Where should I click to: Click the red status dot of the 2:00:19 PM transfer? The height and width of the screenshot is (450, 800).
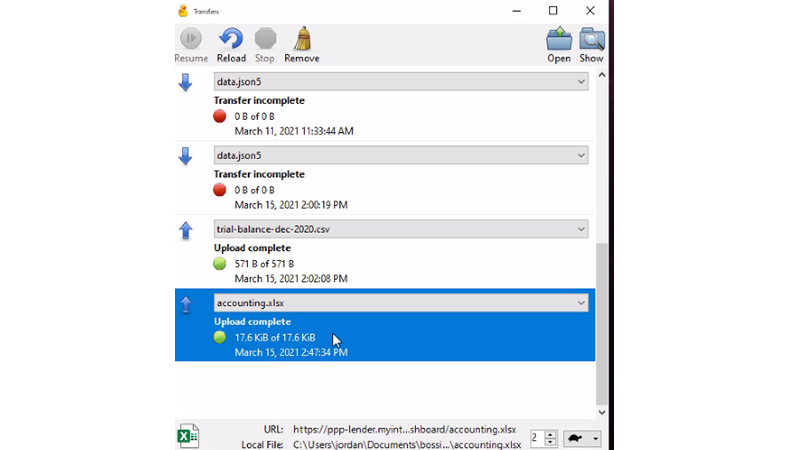click(219, 190)
